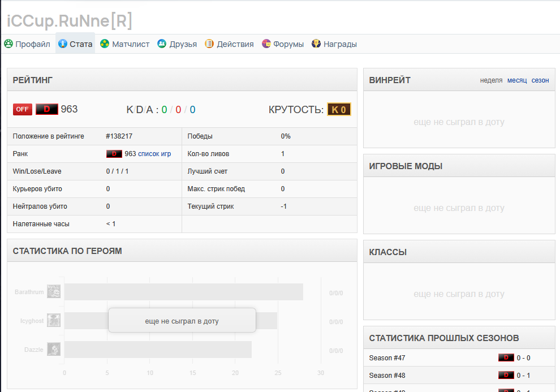Screen dimensions: 560x392
Task: Click the Награды trophy icon
Action: pyautogui.click(x=316, y=44)
